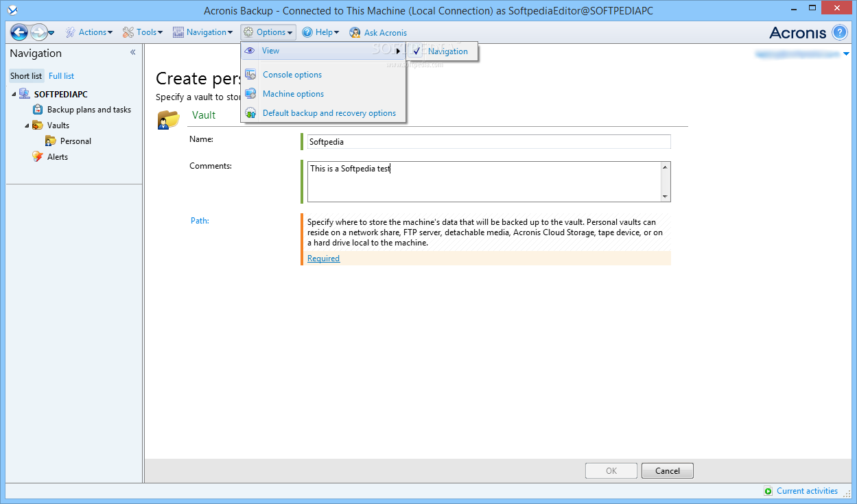
Task: Switch to Full list view
Action: pyautogui.click(x=62, y=76)
